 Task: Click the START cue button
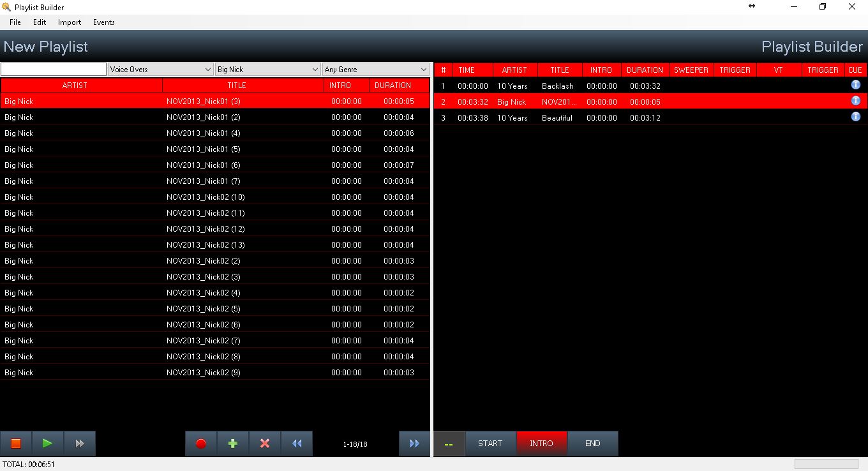click(490, 444)
